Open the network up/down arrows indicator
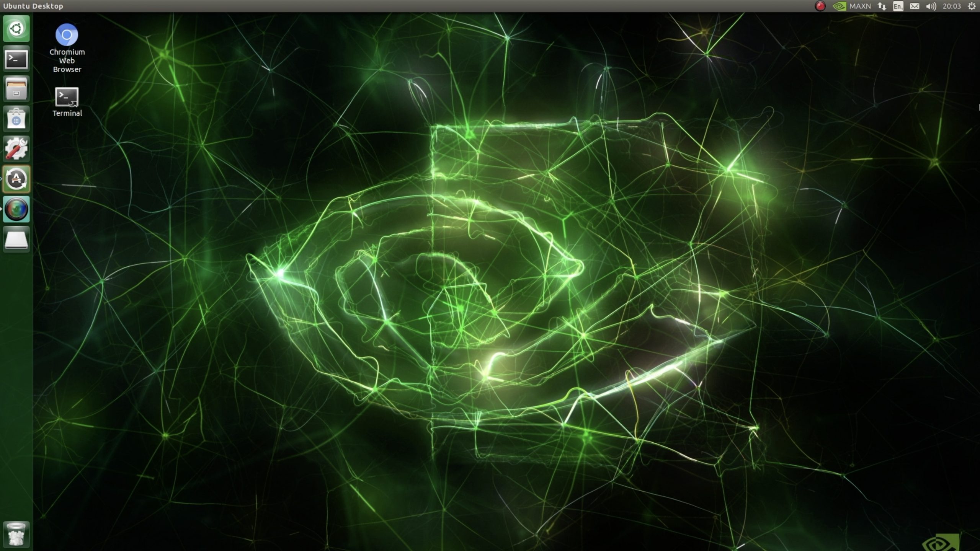This screenshot has width=980, height=551. click(882, 6)
